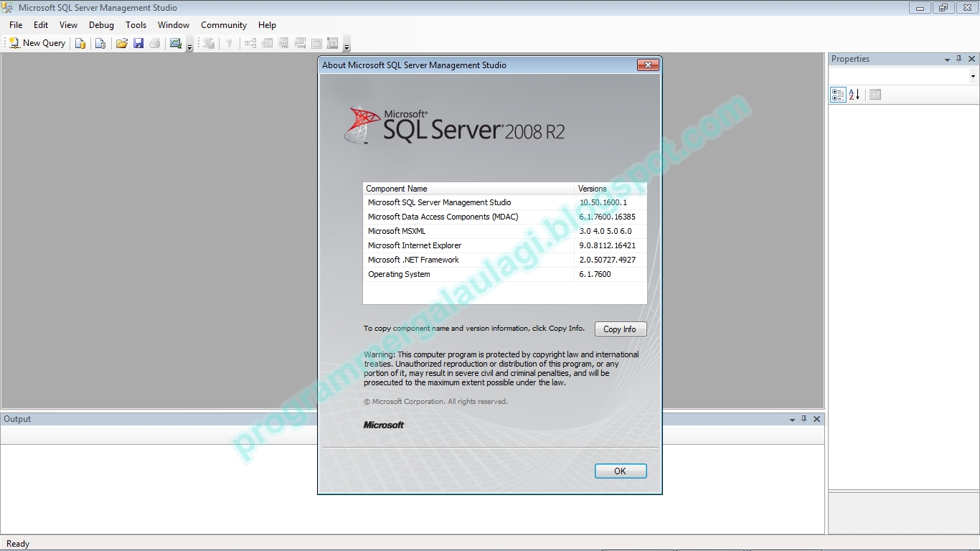Open Activity Monitor from the toolbar

coord(176,43)
